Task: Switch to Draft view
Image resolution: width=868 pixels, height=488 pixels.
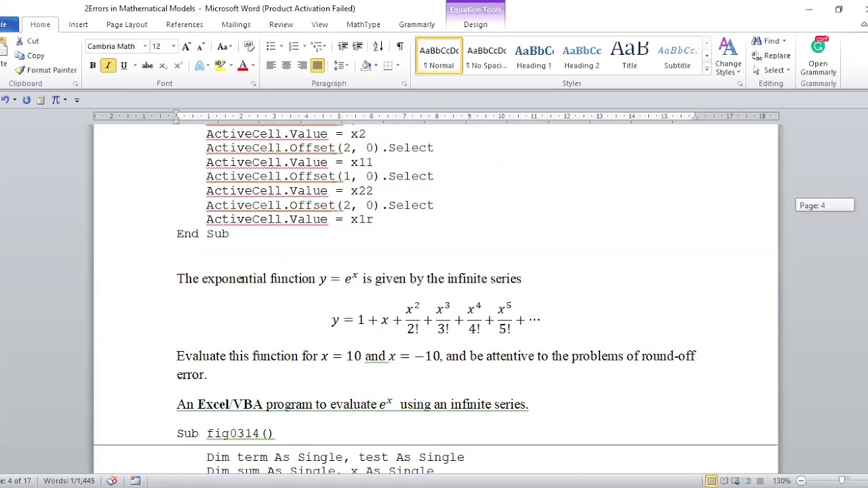Action: pos(761,481)
